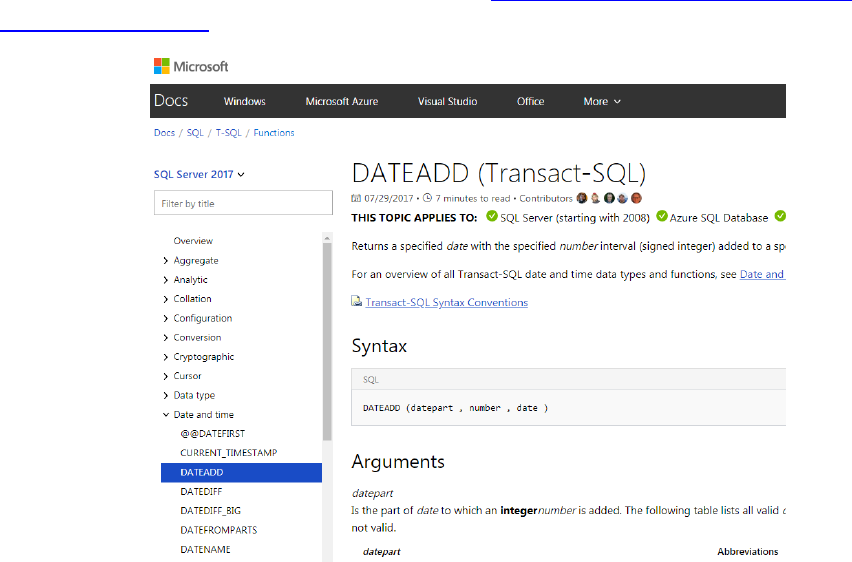The width and height of the screenshot is (852, 562).
Task: Open the Transact-SQL Syntax Conventions link
Action: pos(447,302)
